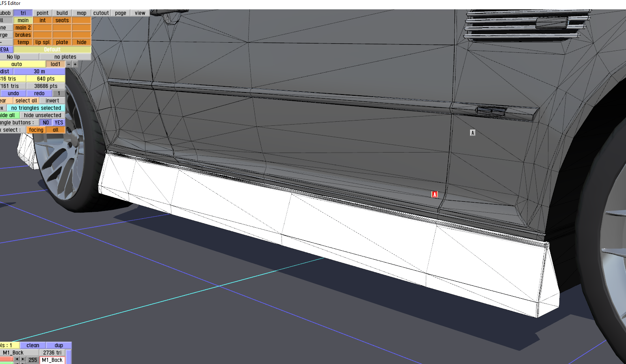Select the temp group button
This screenshot has width=626, height=364.
[23, 42]
